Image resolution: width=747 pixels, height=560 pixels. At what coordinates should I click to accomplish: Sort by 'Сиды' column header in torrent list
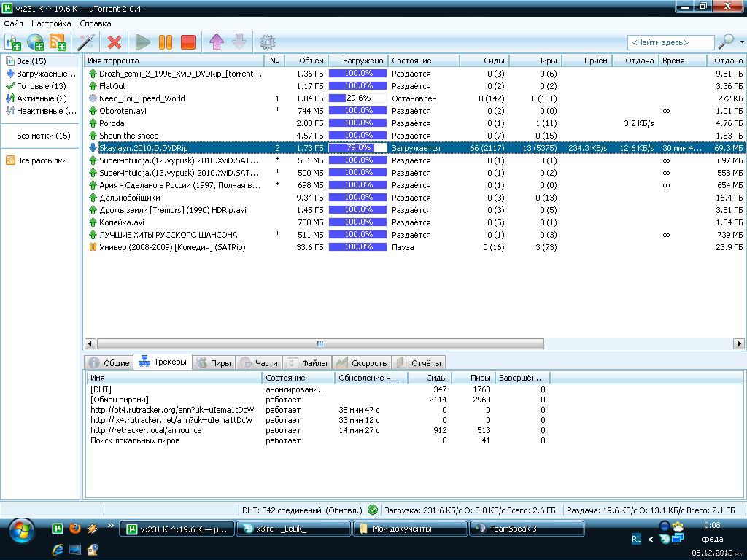485,61
